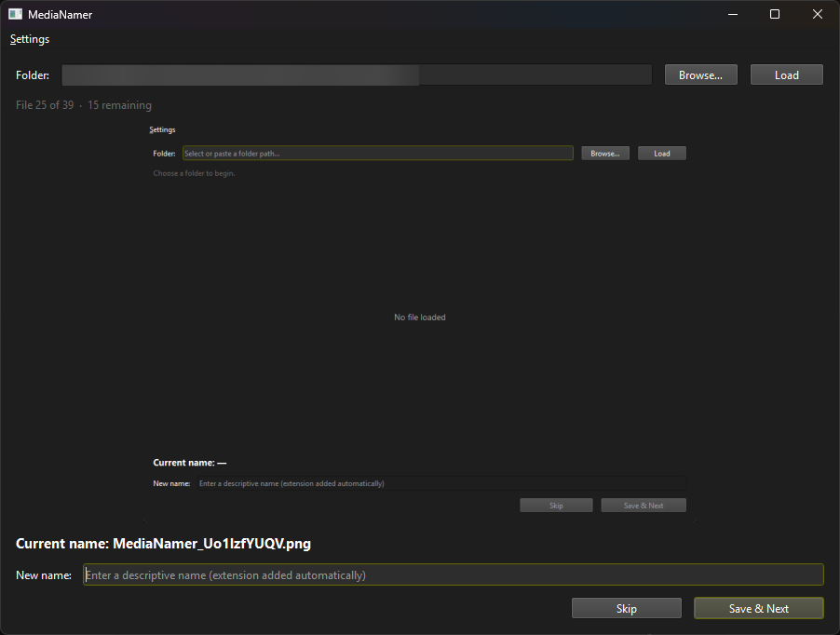Click the Browse... button beside Folder field
The image size is (840, 635).
pos(700,75)
